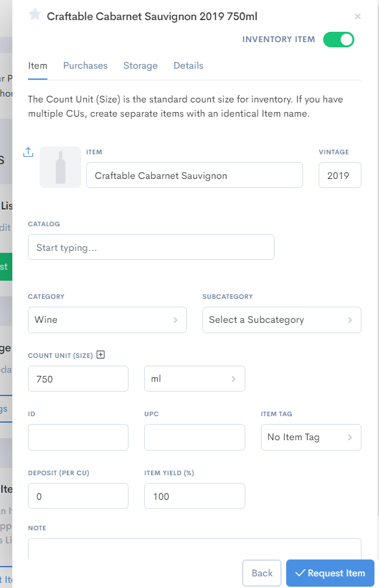The image size is (379, 588).
Task: Close the item dialog with the X
Action: [x=358, y=16]
